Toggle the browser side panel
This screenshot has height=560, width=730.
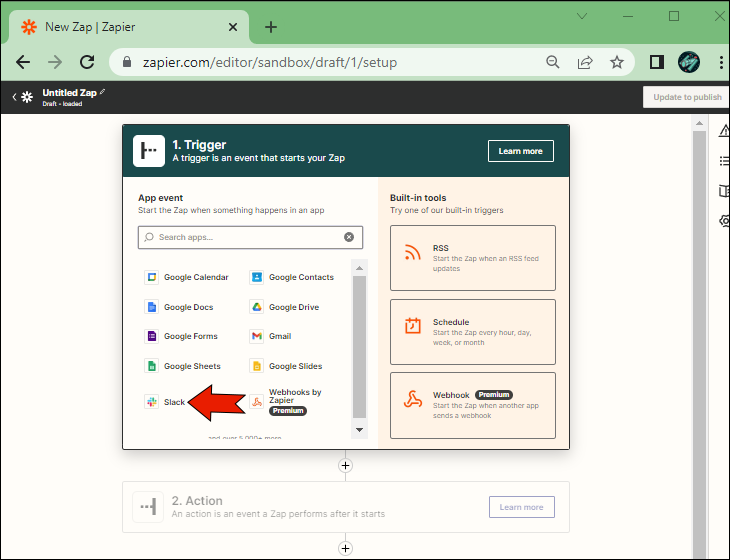(656, 62)
